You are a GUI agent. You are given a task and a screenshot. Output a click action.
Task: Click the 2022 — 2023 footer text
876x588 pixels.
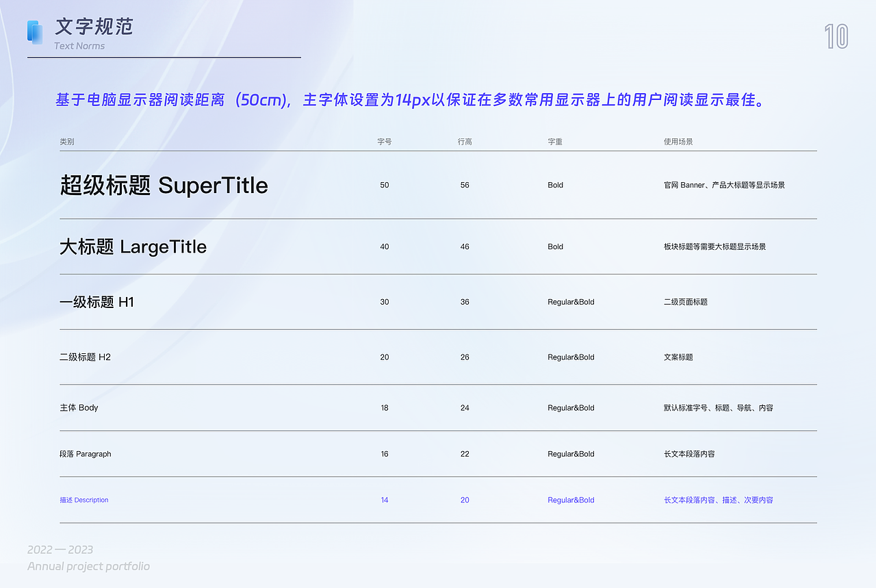(60, 550)
